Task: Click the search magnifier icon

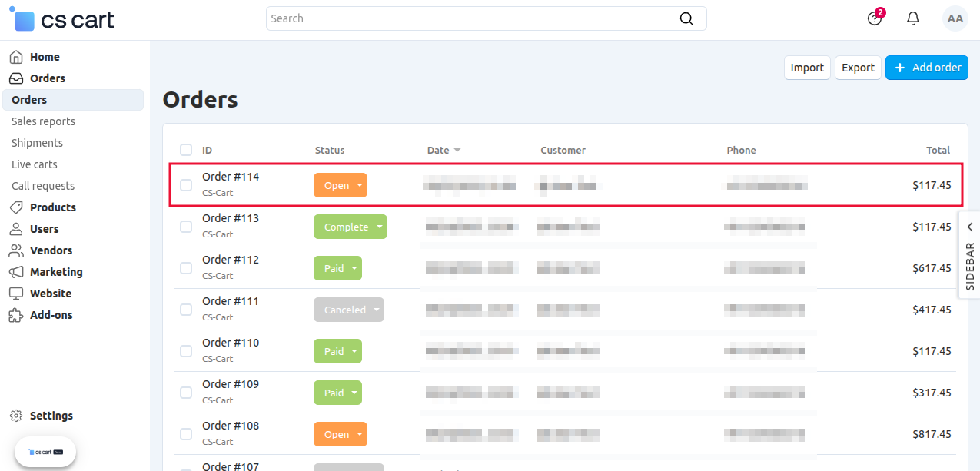Action: pyautogui.click(x=685, y=18)
